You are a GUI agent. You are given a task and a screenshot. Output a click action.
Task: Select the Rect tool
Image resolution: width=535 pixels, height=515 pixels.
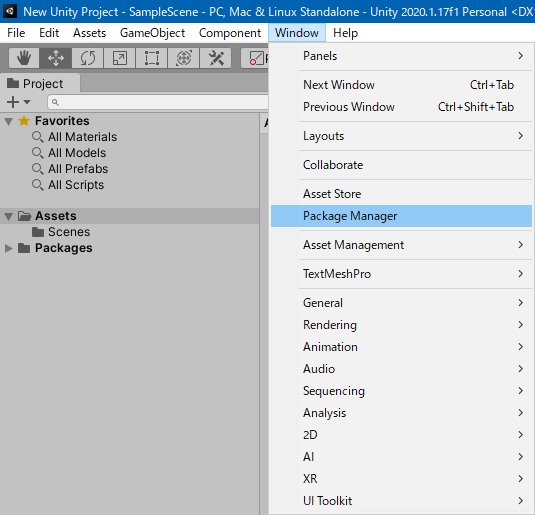pos(152,58)
